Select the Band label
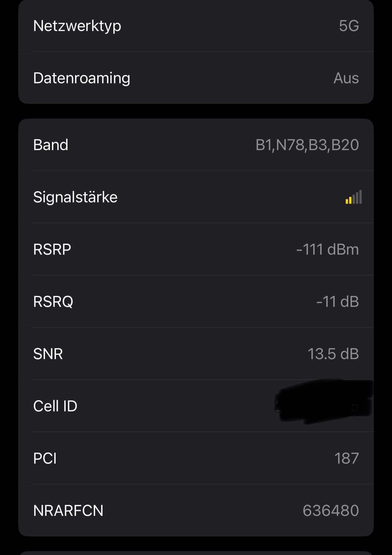392x555 pixels. (x=51, y=145)
